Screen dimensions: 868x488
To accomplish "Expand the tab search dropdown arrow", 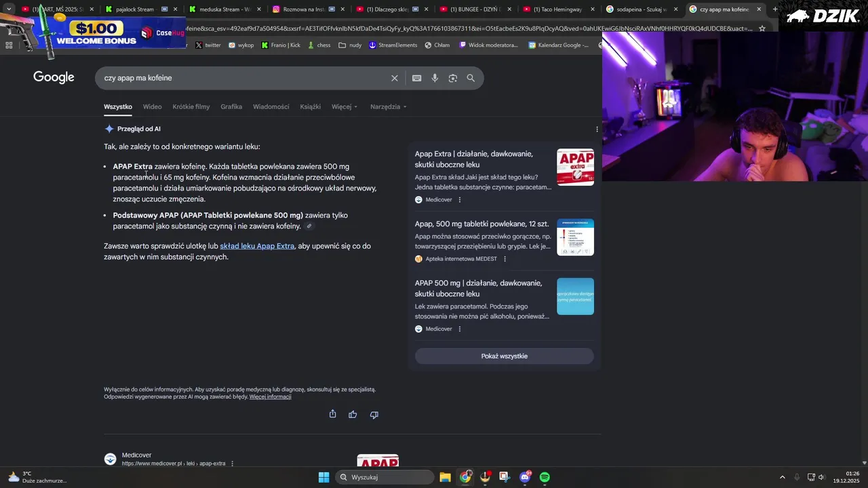I will tap(9, 9).
